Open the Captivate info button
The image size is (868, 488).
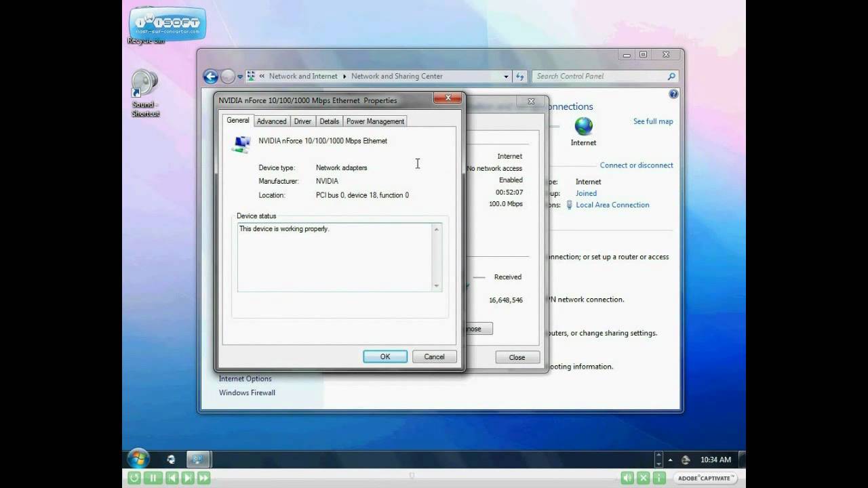coord(658,478)
